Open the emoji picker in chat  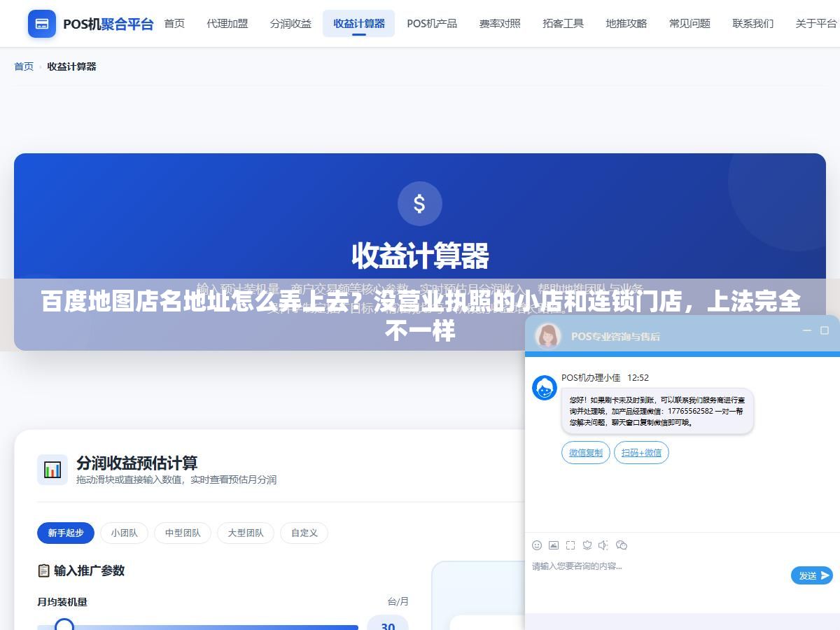pos(537,545)
